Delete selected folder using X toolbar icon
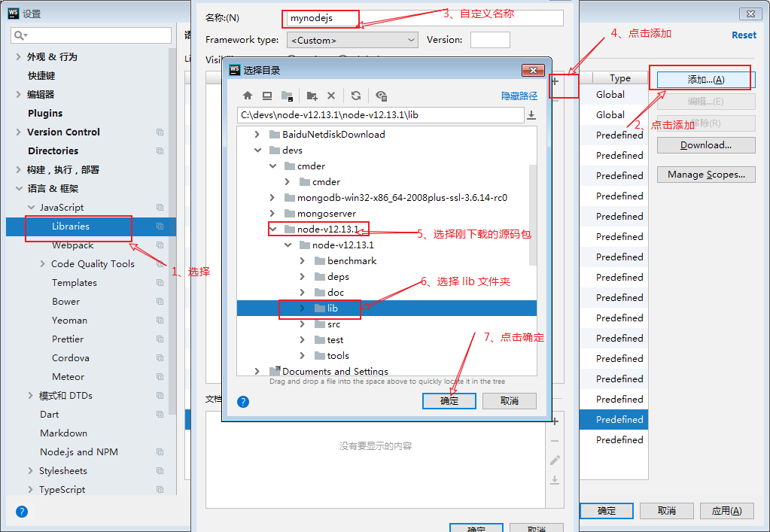This screenshot has width=770, height=532. coord(331,96)
